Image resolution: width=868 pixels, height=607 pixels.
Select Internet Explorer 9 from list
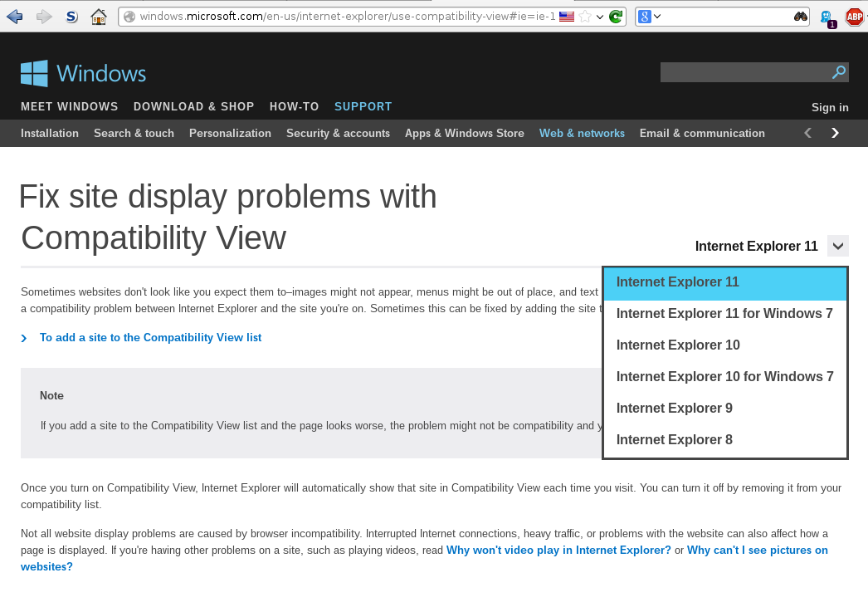[x=674, y=409]
